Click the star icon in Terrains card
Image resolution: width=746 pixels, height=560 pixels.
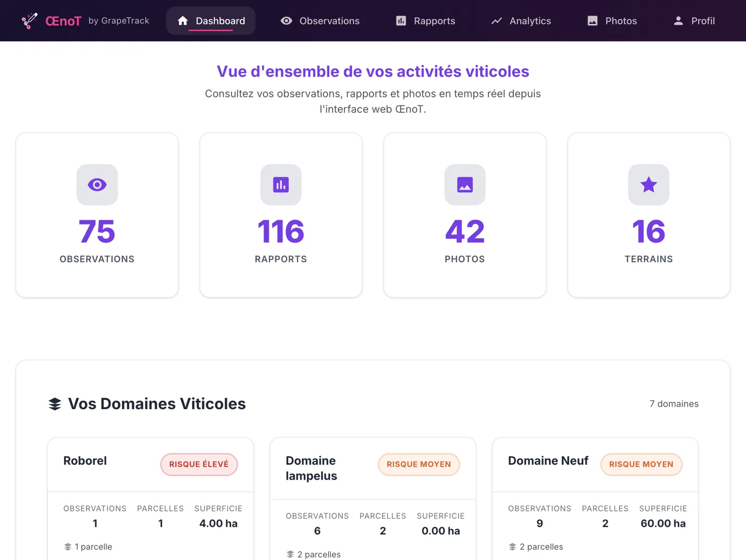[648, 185]
